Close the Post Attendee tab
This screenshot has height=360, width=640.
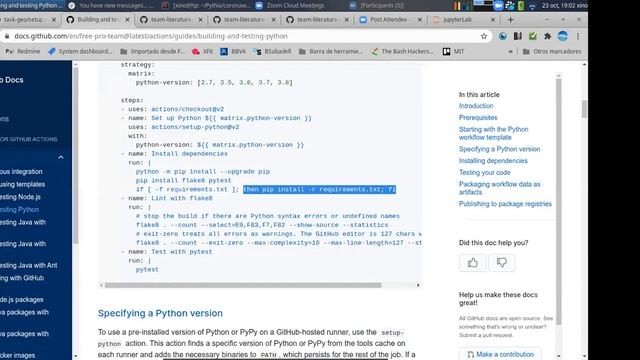pos(420,20)
